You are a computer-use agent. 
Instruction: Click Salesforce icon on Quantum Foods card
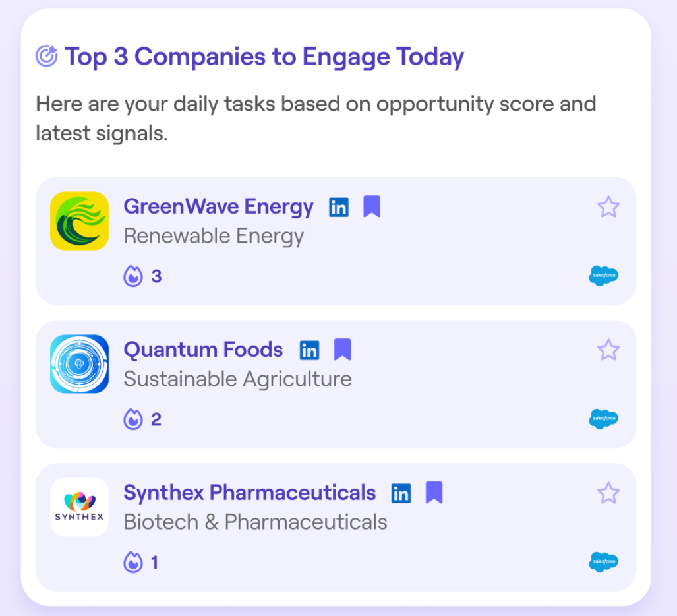coord(603,419)
